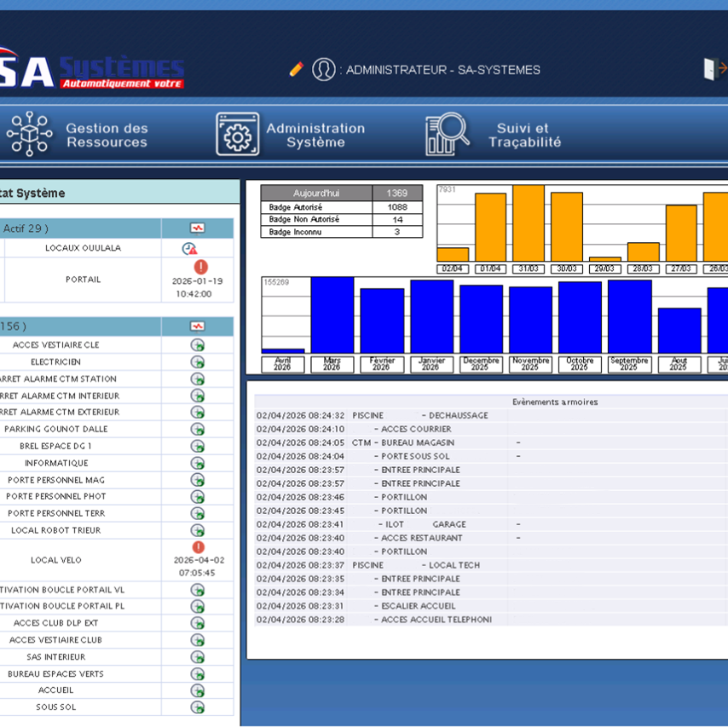Click the Administration Système gear icon
This screenshot has height=728, width=728.
pyautogui.click(x=237, y=135)
